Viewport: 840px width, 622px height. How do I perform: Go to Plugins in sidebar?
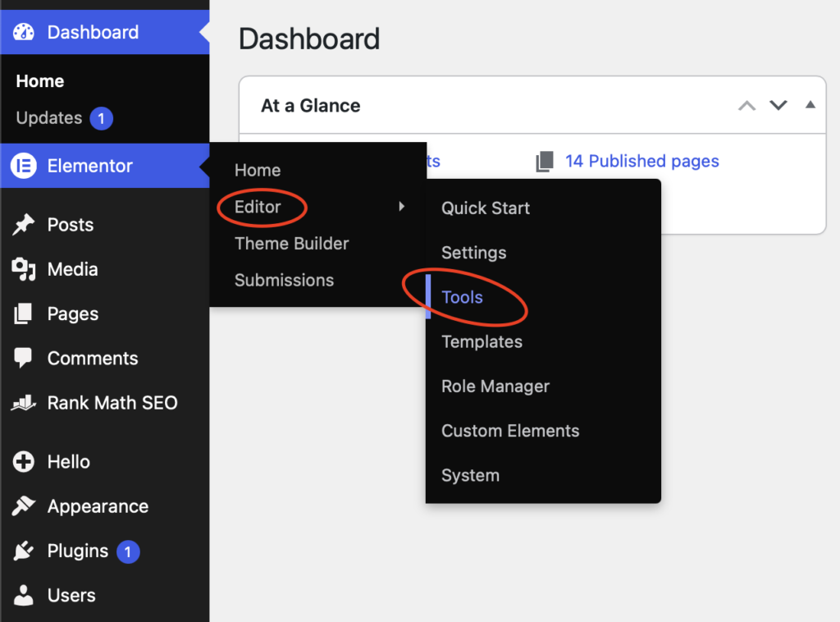(x=78, y=551)
